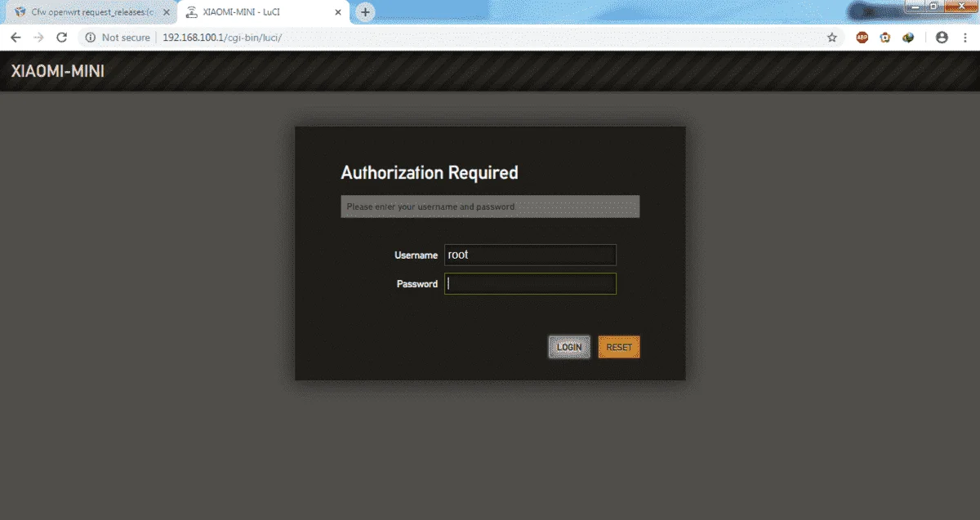Click the XIAOMI-MINI header title
The image size is (980, 520).
point(57,71)
